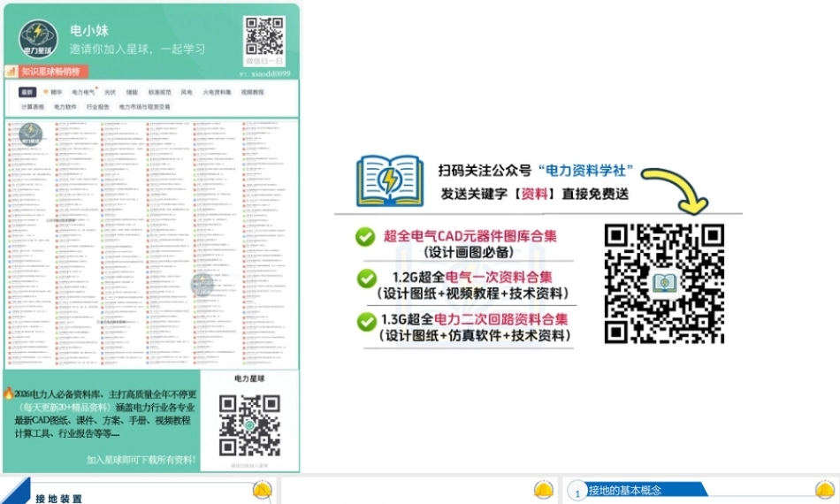Image resolution: width=840 pixels, height=504 pixels.
Task: Open the 光伏 tab
Action: [110, 92]
